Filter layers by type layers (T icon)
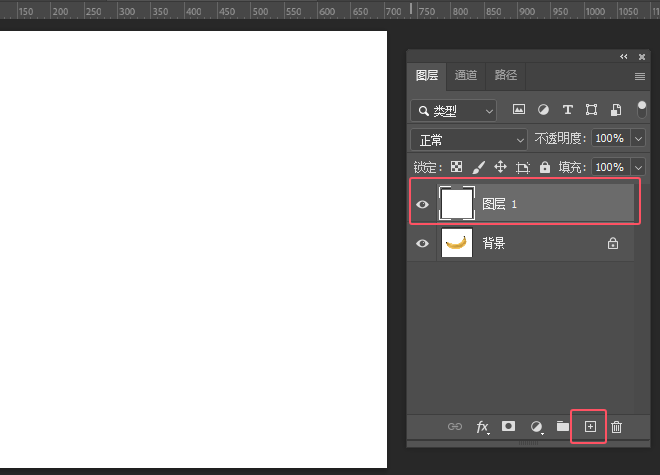The image size is (660, 475). pos(568,109)
